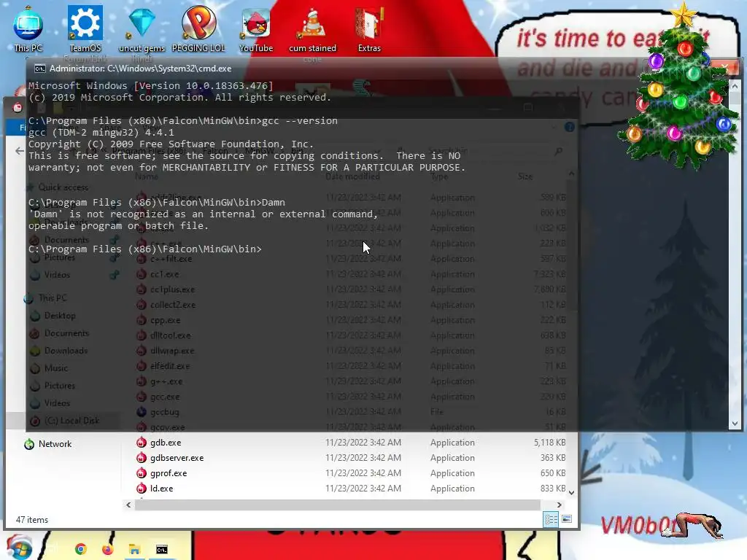Select the gdbserver.exe file name

click(x=177, y=458)
